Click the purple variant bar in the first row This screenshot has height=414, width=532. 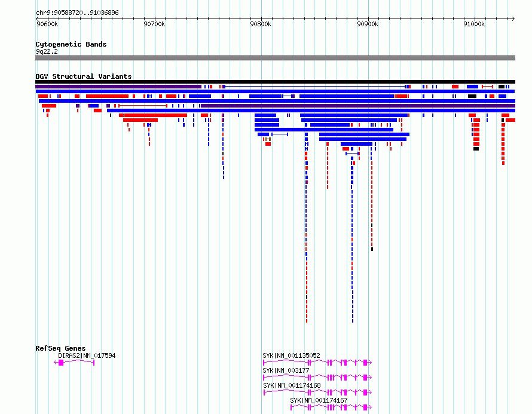coord(118,87)
